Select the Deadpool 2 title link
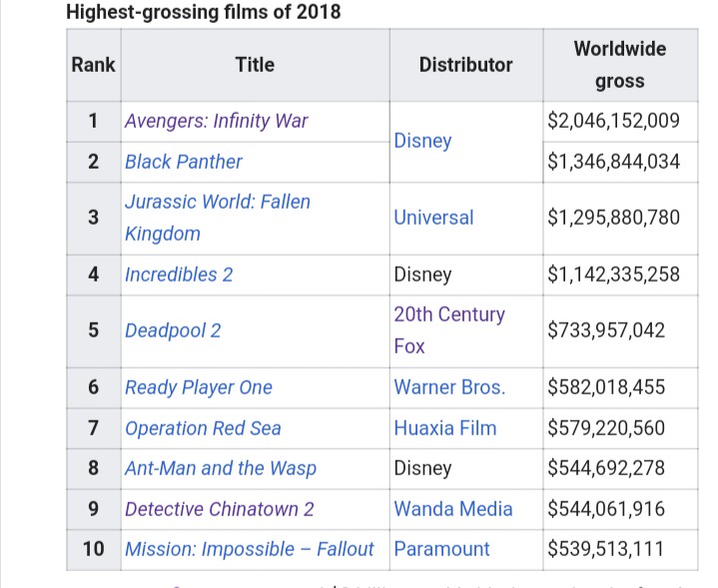Screen dimensions: 718x588 click(x=172, y=330)
